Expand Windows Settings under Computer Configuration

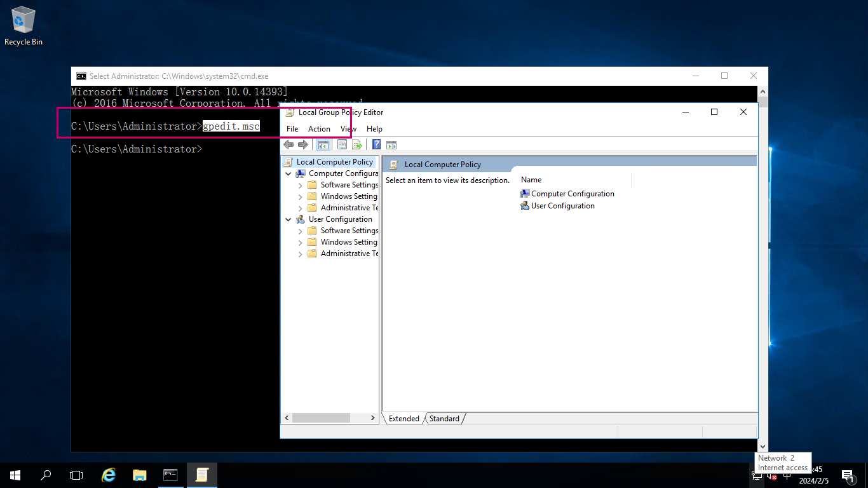click(x=301, y=196)
